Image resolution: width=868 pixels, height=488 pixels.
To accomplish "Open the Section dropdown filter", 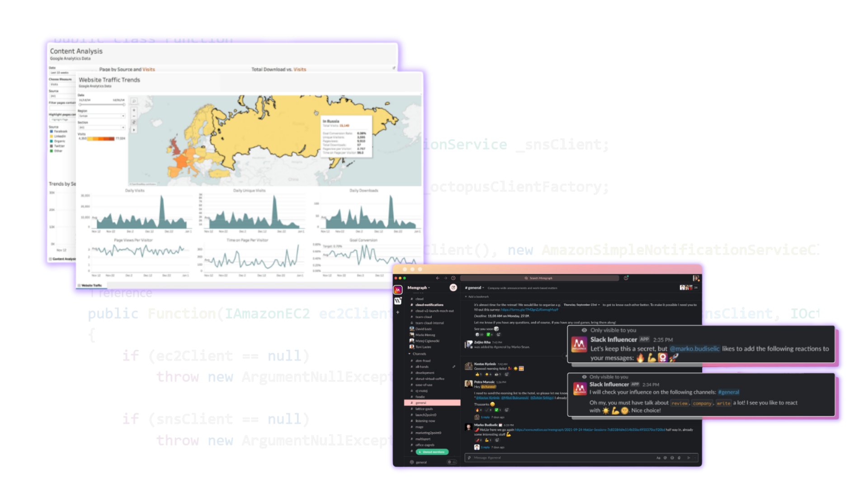I will coord(102,128).
